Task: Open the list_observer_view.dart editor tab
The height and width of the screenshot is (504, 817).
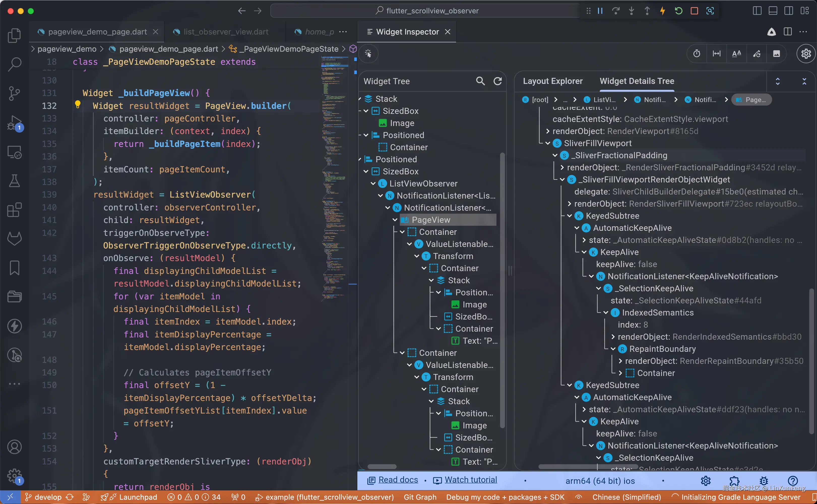Action: point(226,32)
